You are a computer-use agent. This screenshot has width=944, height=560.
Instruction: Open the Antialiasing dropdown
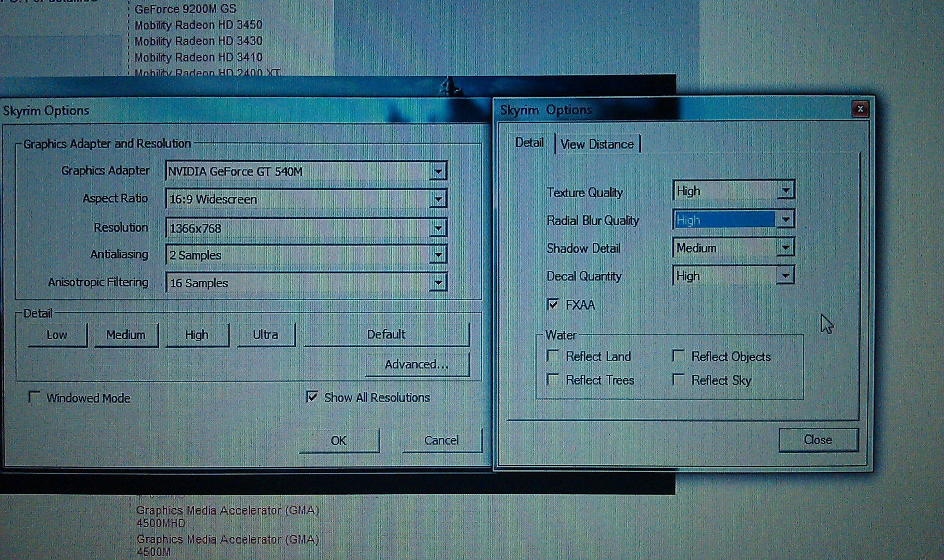click(x=306, y=255)
